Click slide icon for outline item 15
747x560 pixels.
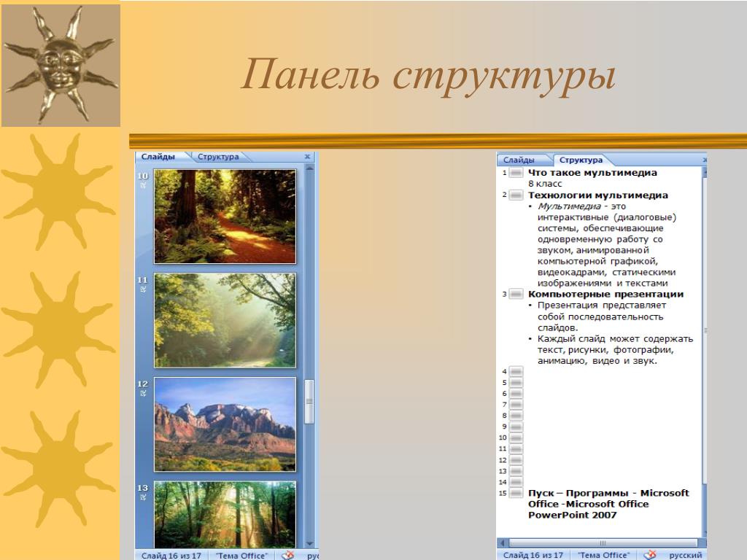click(x=516, y=493)
